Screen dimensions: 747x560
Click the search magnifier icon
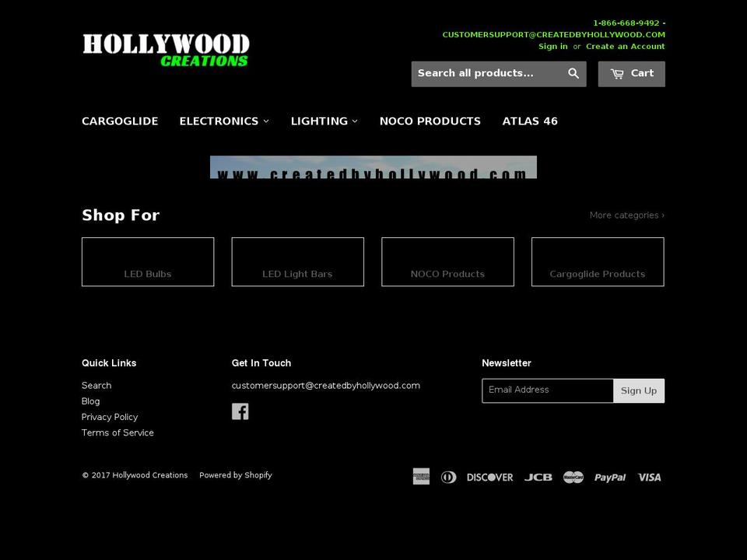tap(573, 73)
